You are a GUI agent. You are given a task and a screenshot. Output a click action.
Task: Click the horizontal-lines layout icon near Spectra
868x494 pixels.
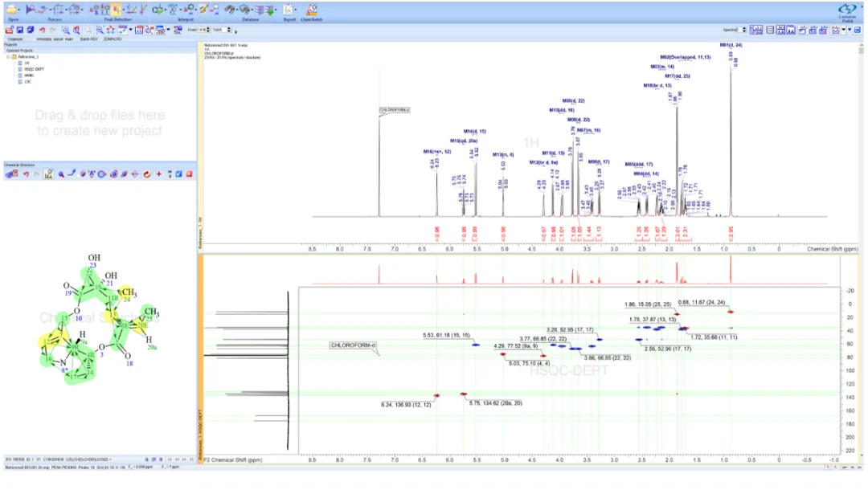tap(770, 30)
